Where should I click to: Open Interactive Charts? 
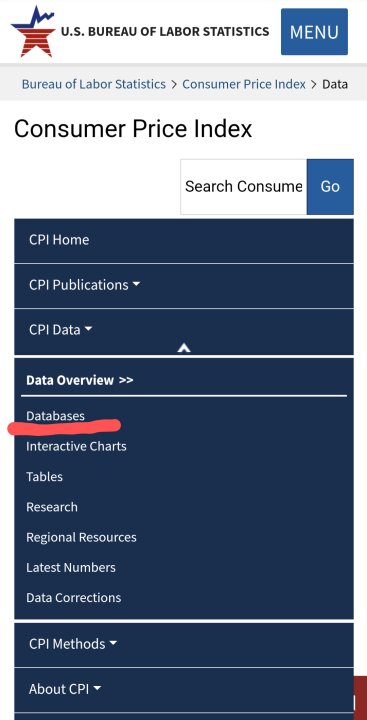[x=76, y=446]
